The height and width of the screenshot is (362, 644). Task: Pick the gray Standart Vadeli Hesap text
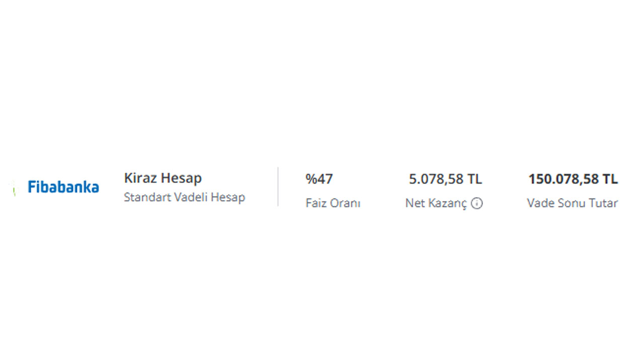185,197
